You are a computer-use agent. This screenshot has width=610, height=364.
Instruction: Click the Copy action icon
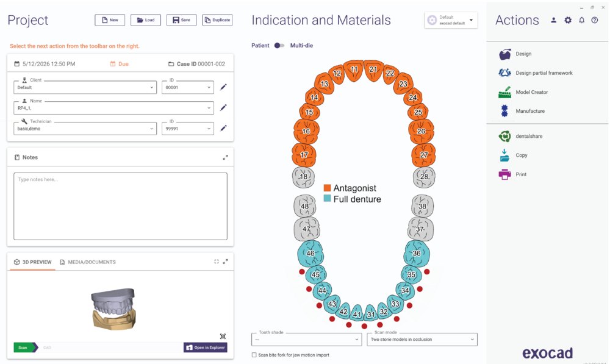tap(504, 155)
